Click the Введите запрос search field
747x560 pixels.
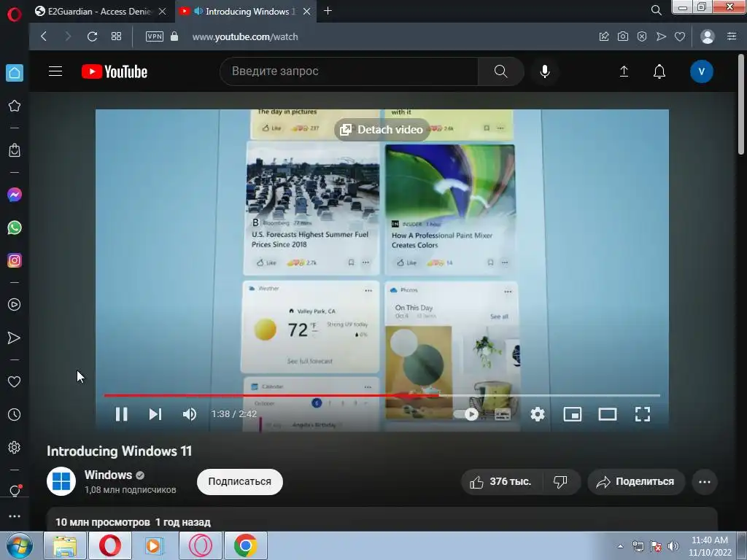click(349, 71)
